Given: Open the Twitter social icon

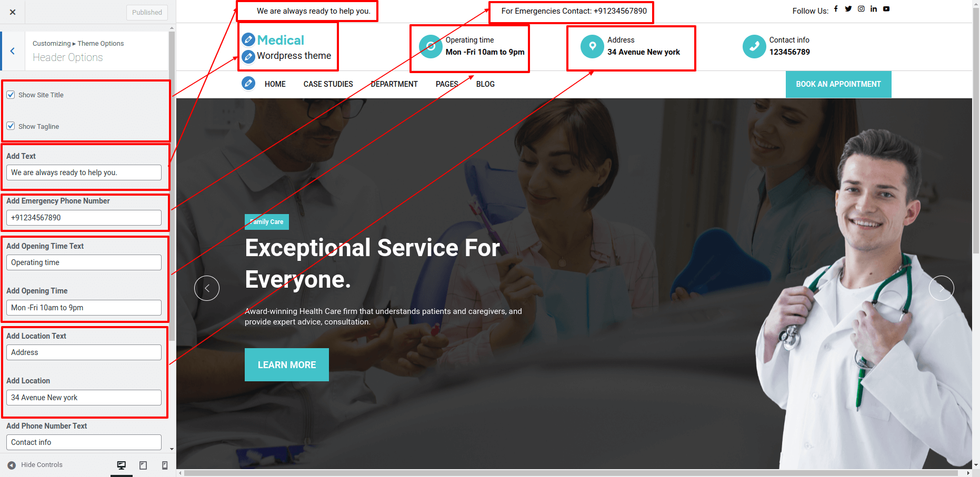Looking at the screenshot, I should coord(848,9).
